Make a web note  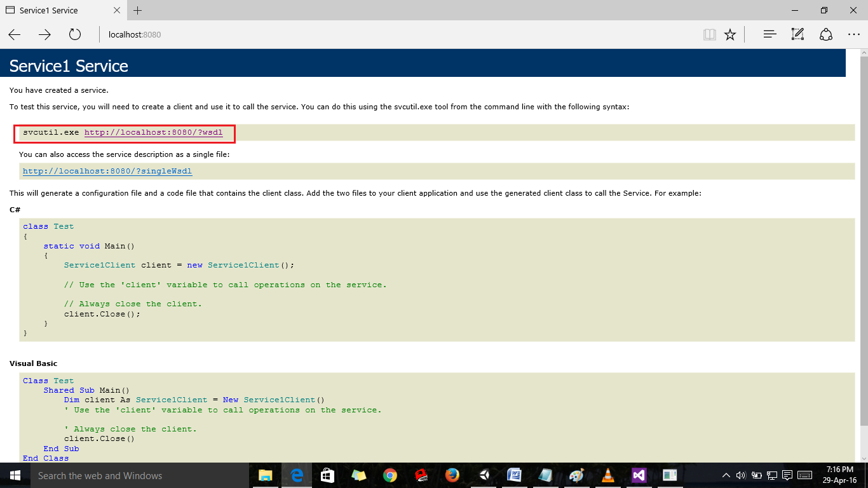point(798,34)
